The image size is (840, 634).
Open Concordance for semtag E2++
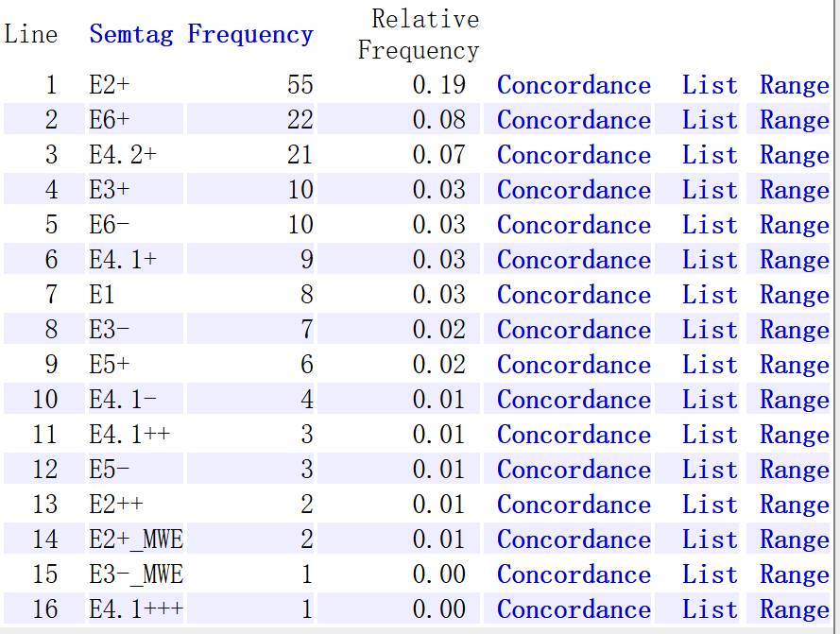click(x=574, y=505)
